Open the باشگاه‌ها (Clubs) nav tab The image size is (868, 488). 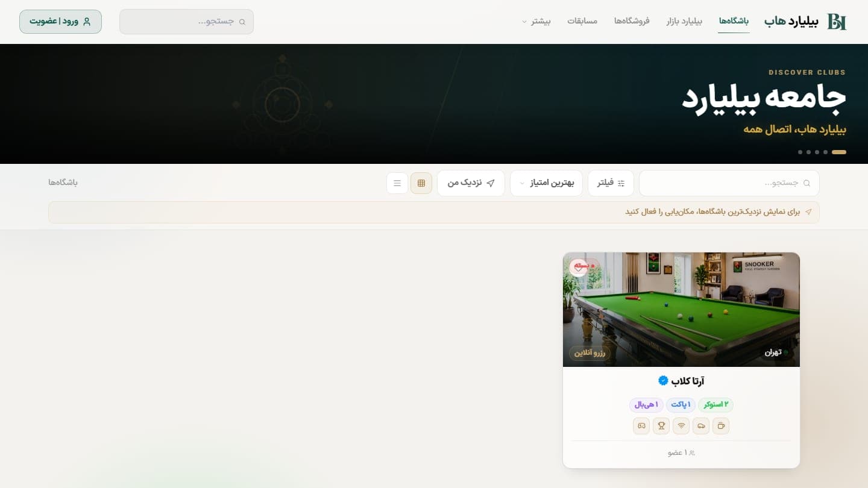pyautogui.click(x=734, y=21)
